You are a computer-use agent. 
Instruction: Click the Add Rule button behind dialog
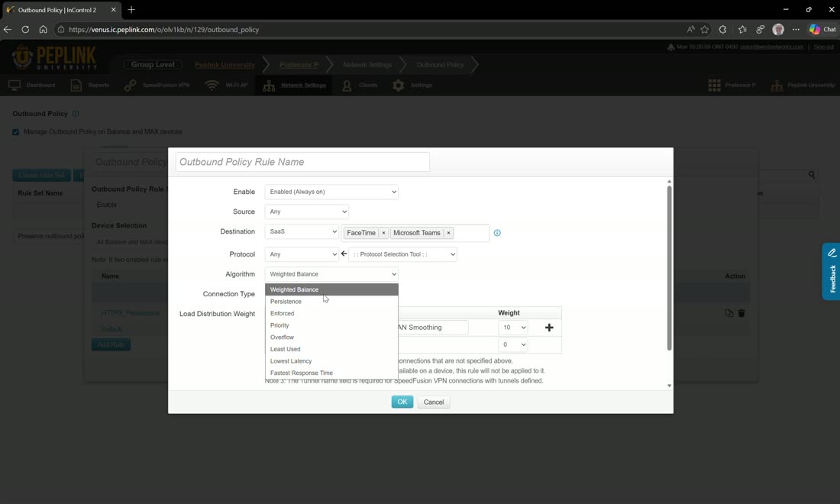coord(111,344)
